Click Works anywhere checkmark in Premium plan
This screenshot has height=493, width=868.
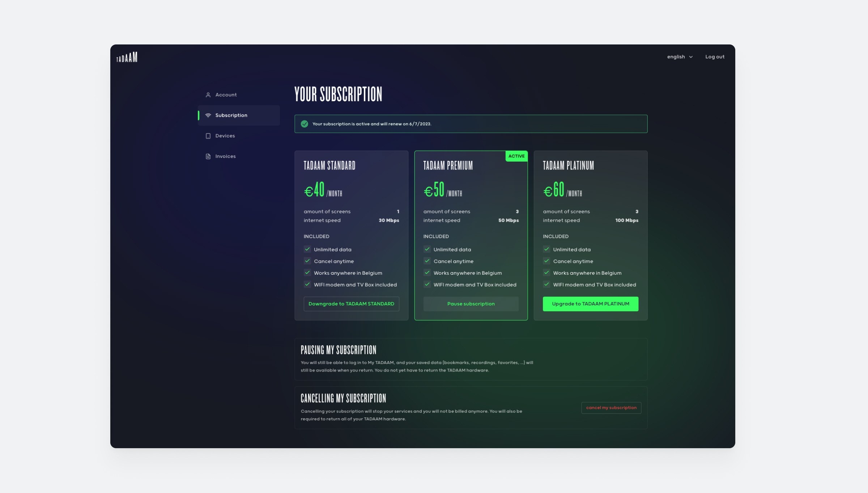(x=427, y=273)
